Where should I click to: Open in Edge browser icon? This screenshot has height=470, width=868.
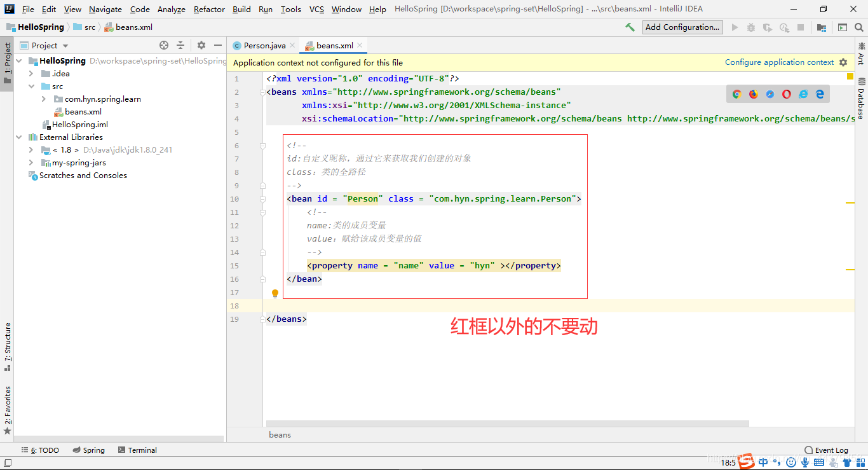coord(820,94)
